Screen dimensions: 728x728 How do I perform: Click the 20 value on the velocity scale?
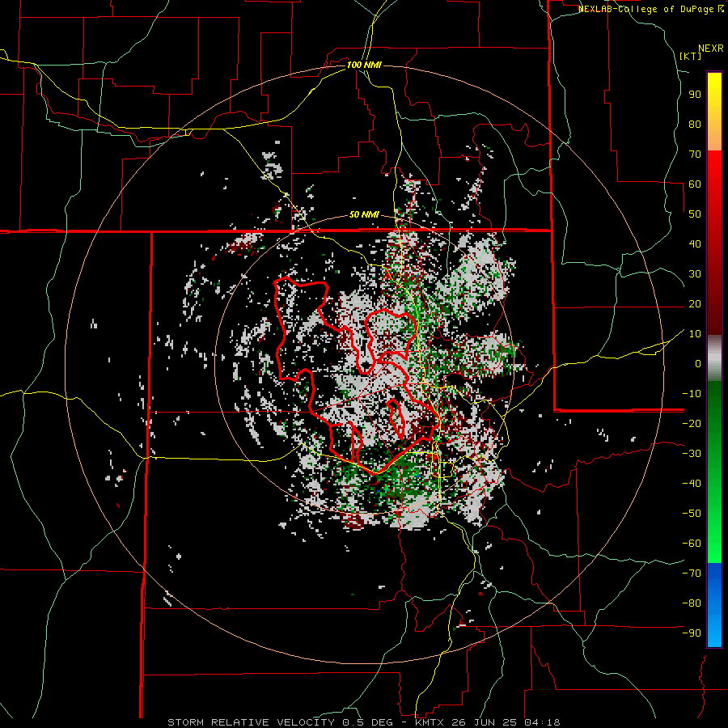click(695, 304)
